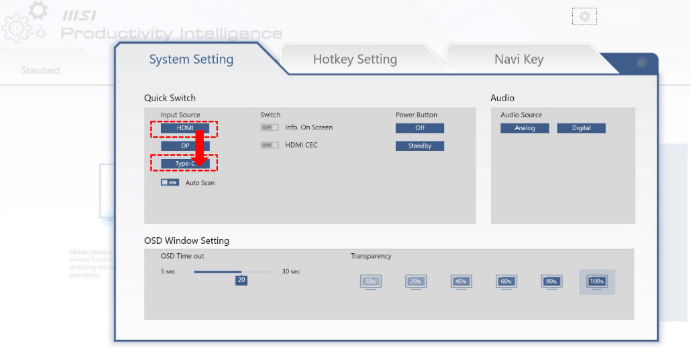Set Power Button to Off
690x362 pixels.
(x=420, y=128)
